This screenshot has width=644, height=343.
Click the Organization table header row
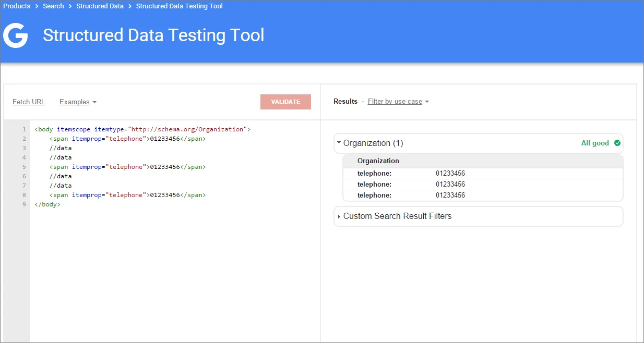point(482,161)
